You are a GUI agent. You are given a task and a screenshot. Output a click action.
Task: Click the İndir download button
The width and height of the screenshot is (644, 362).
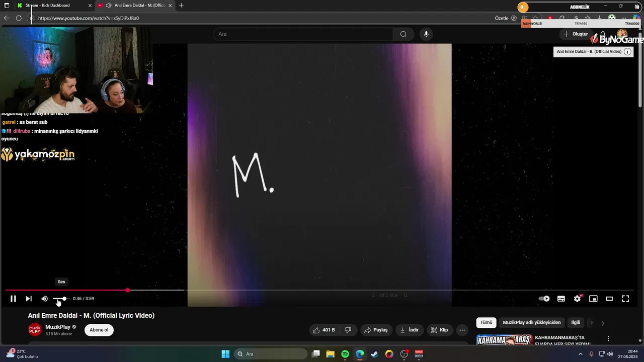click(x=409, y=330)
